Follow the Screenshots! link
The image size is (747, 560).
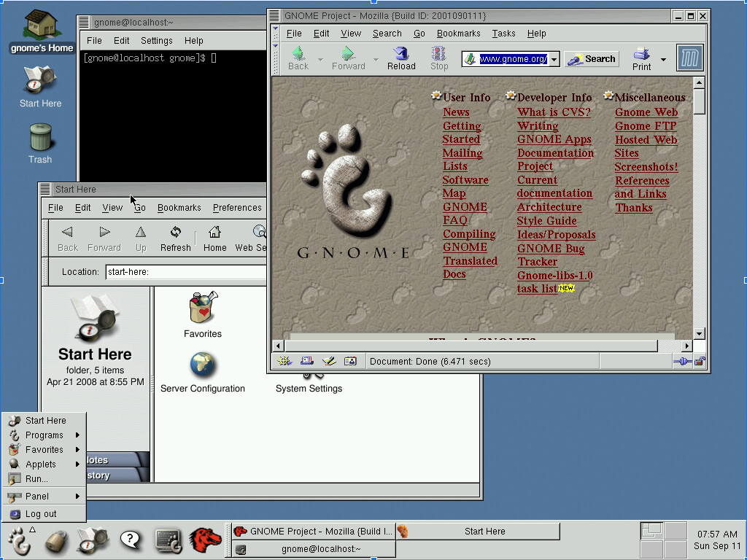tap(646, 167)
